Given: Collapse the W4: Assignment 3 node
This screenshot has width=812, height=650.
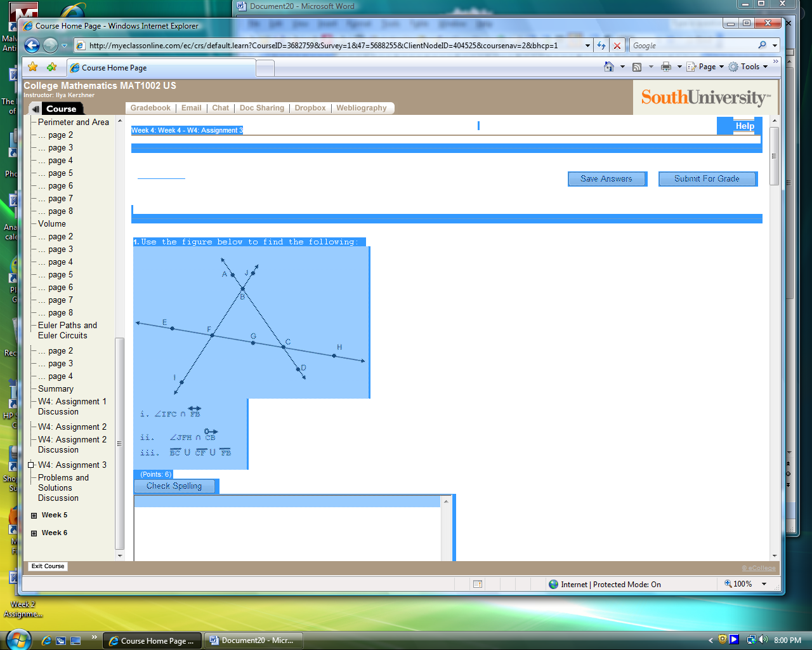Looking at the screenshot, I should click(31, 465).
